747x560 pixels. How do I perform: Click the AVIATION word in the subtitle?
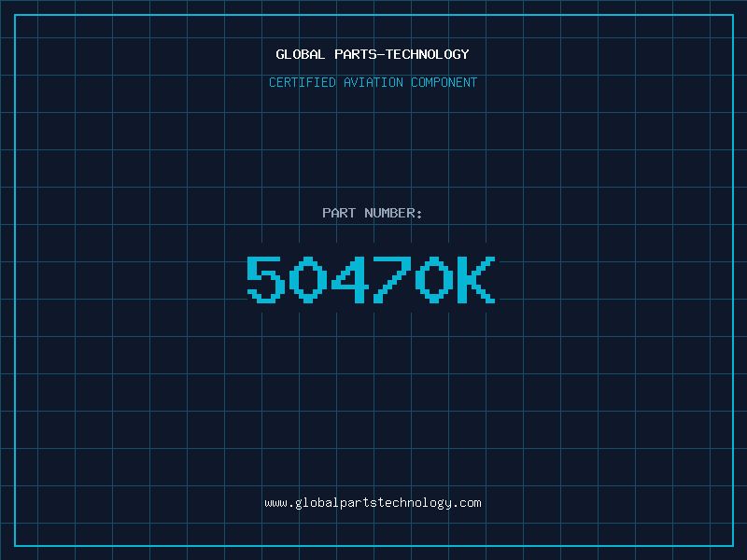[373, 82]
